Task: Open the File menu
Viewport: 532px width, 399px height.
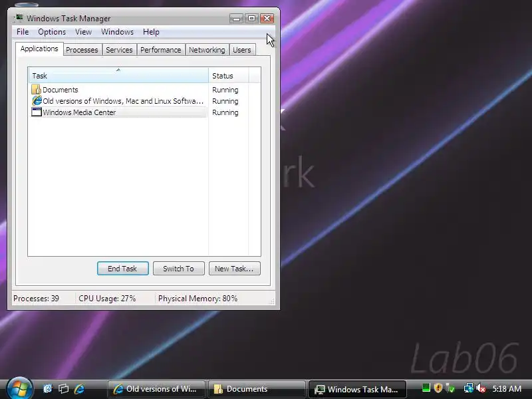Action: tap(23, 32)
